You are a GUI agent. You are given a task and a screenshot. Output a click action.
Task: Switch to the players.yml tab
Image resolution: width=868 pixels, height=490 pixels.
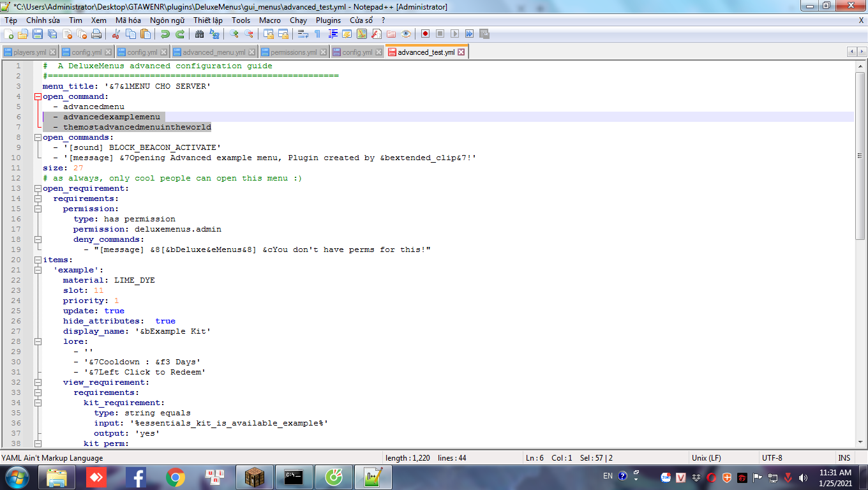point(30,52)
